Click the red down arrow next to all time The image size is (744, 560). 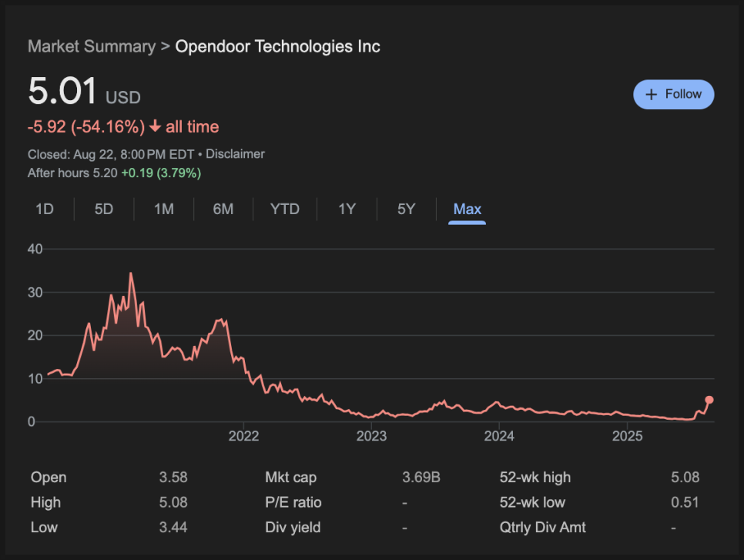point(155,126)
